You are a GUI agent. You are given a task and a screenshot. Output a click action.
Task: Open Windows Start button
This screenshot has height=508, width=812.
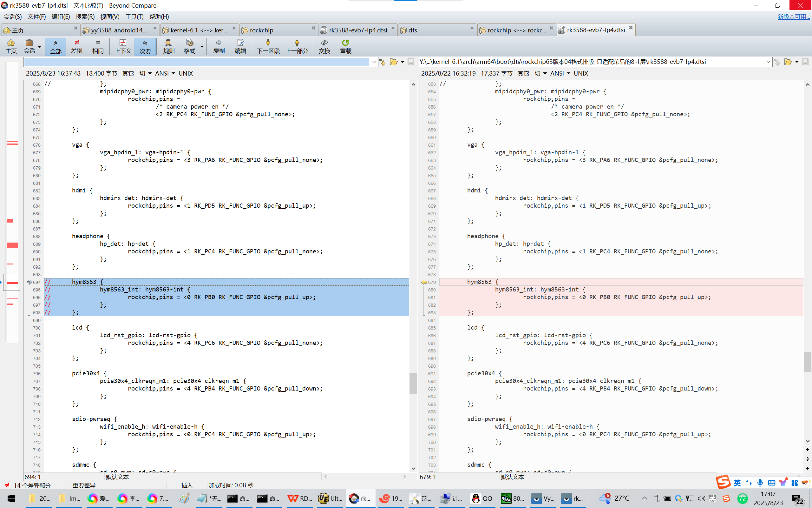tap(11, 498)
